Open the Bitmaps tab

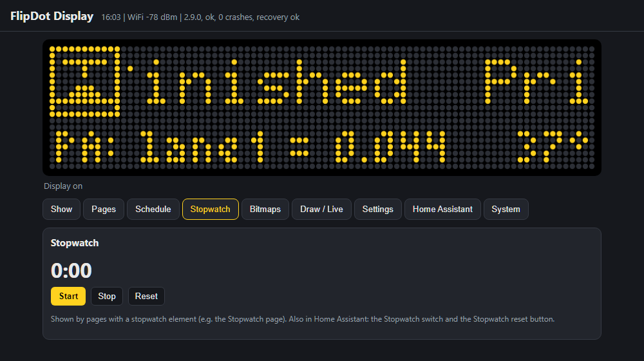click(x=265, y=210)
